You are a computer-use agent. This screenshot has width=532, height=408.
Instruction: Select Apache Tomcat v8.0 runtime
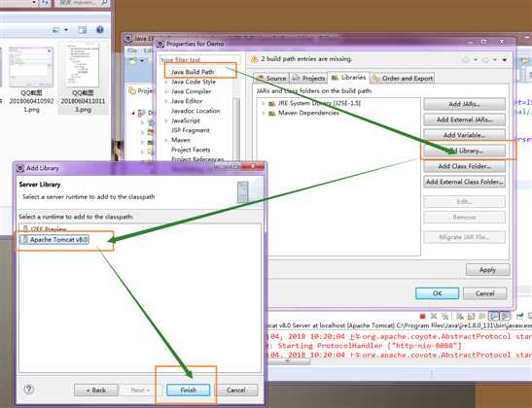click(54, 240)
